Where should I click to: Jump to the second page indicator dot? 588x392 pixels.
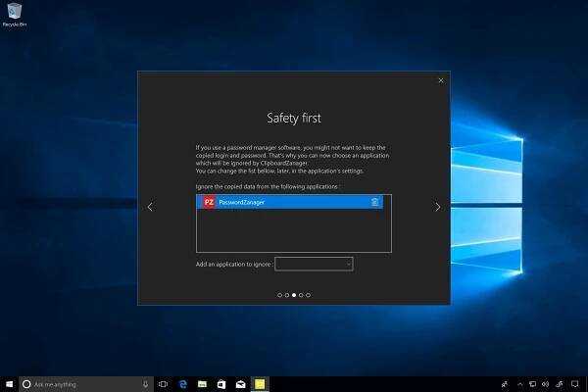coord(286,294)
